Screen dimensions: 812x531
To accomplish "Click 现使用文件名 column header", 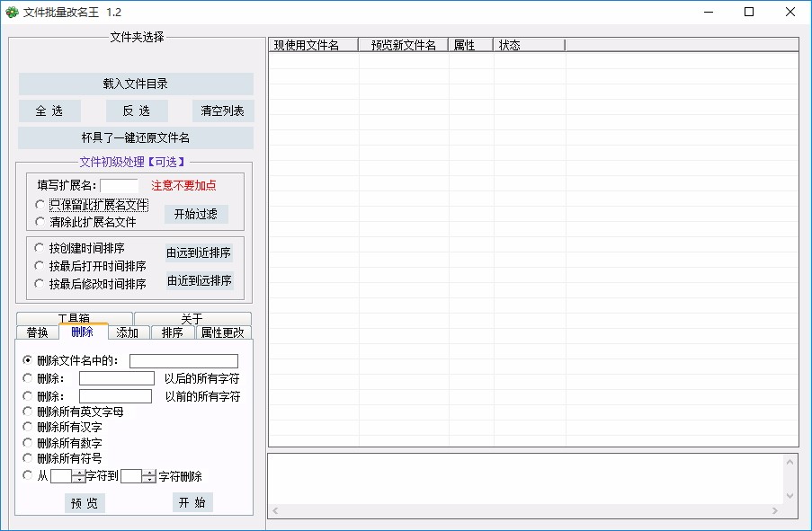I will coord(313,45).
